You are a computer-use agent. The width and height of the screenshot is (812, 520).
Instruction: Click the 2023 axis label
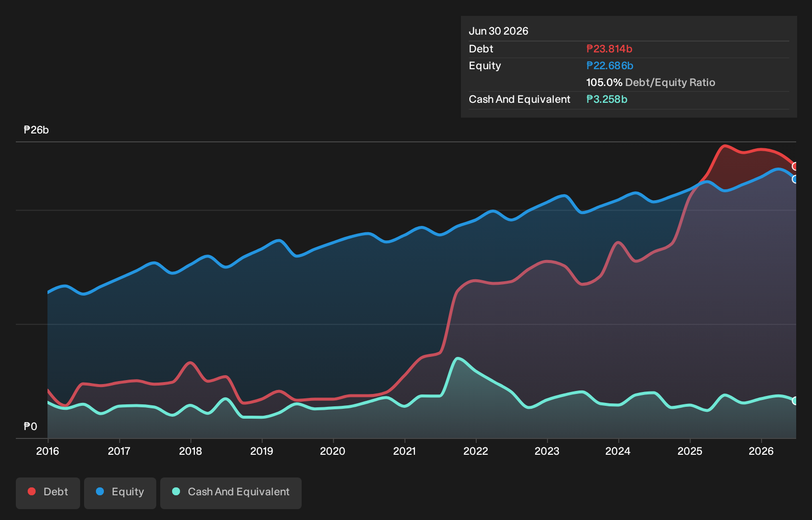pos(547,451)
